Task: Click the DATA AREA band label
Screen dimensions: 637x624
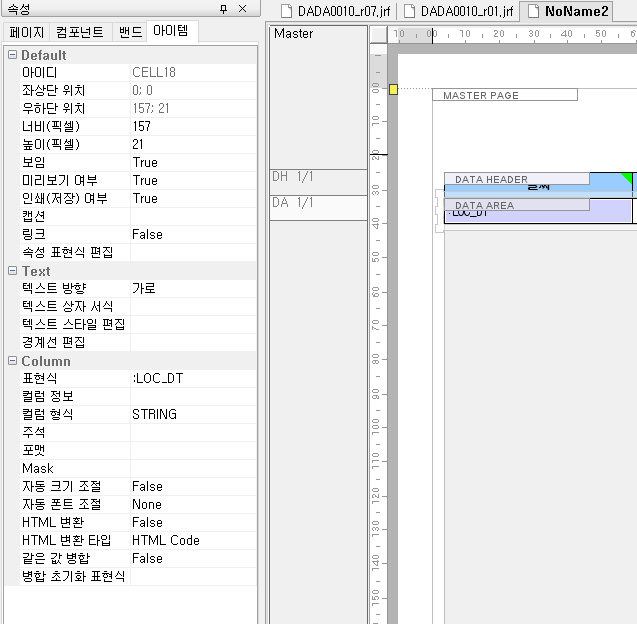Action: (517, 205)
